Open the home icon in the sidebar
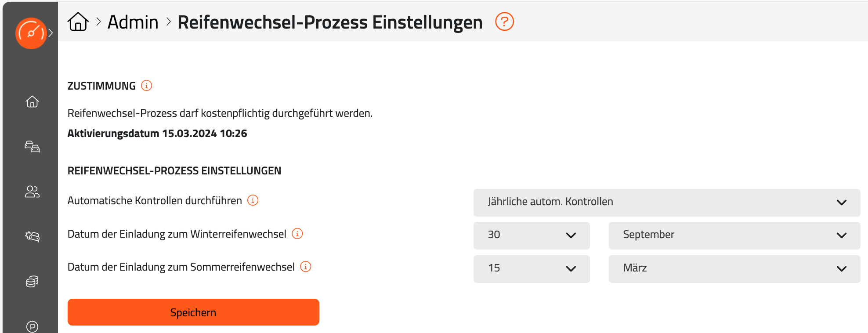This screenshot has width=868, height=333. [x=32, y=101]
